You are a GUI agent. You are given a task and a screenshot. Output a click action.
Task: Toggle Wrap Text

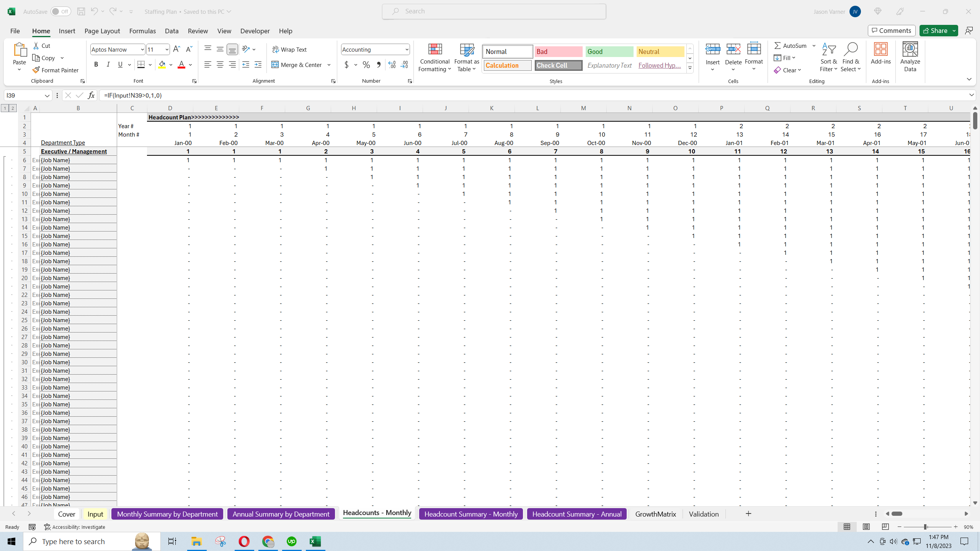(x=289, y=49)
